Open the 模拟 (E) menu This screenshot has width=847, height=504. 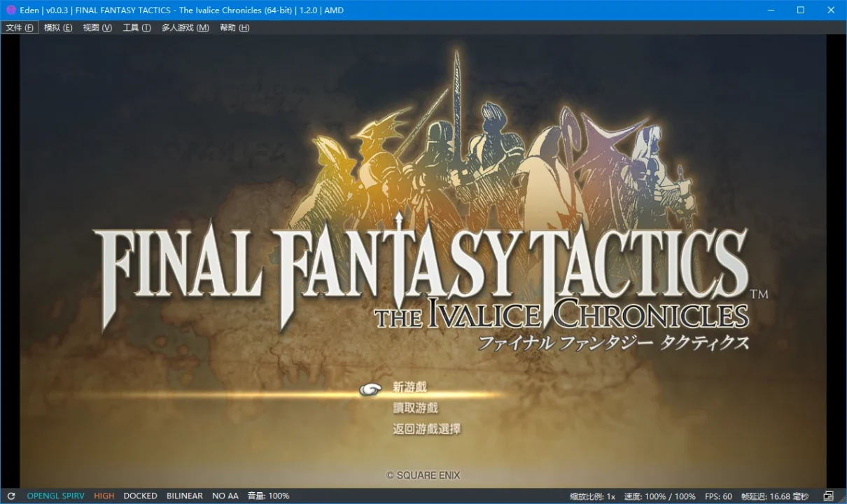(57, 28)
